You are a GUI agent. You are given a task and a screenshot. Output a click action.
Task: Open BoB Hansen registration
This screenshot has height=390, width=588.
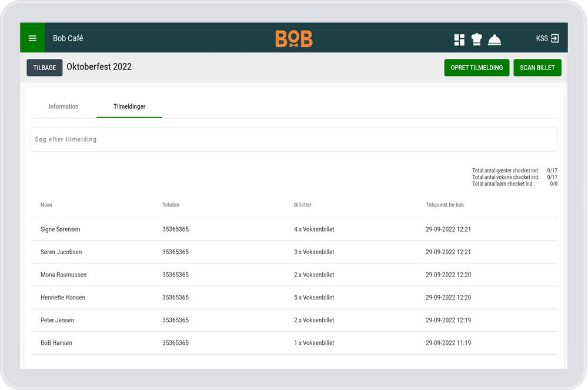pyautogui.click(x=294, y=343)
